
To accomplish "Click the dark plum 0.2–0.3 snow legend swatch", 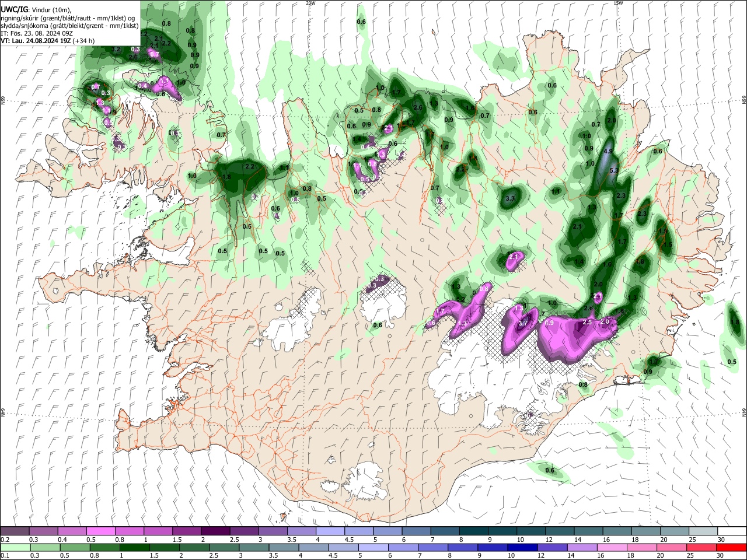I will click(15, 531).
